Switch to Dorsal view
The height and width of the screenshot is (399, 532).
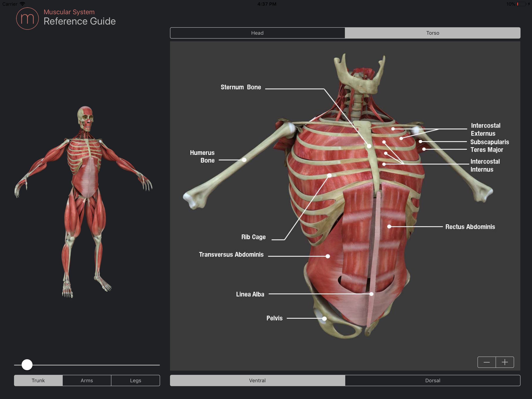click(x=432, y=380)
